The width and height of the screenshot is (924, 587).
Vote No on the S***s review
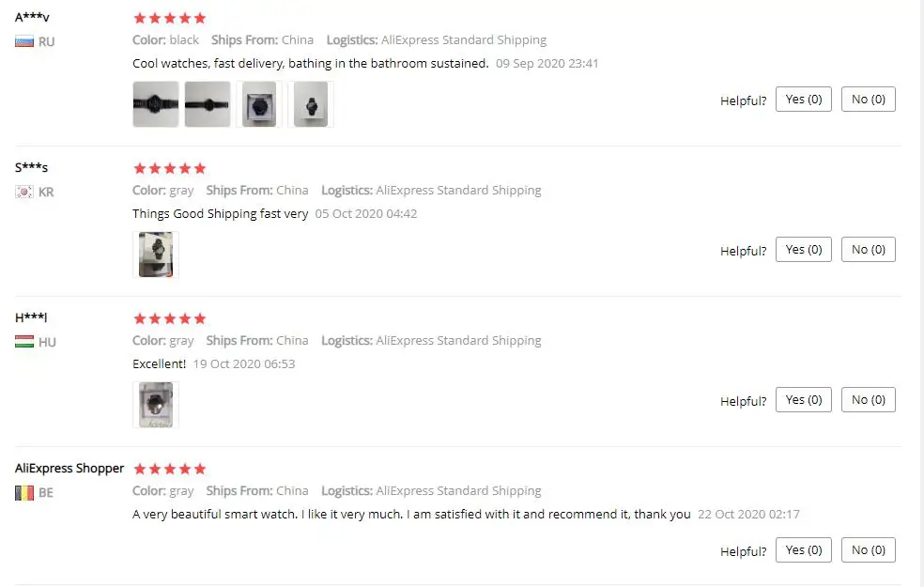[x=869, y=250]
